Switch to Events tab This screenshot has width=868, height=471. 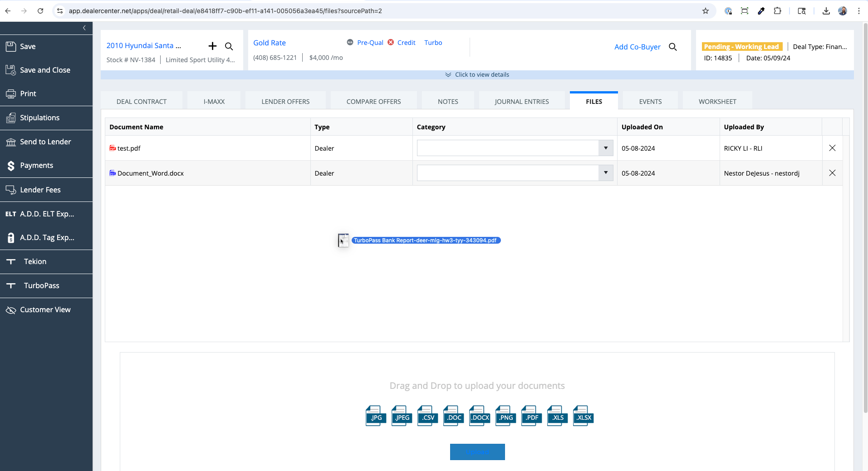point(650,101)
